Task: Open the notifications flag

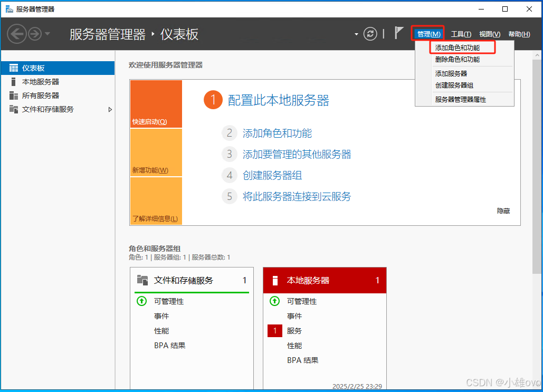Action: [399, 33]
